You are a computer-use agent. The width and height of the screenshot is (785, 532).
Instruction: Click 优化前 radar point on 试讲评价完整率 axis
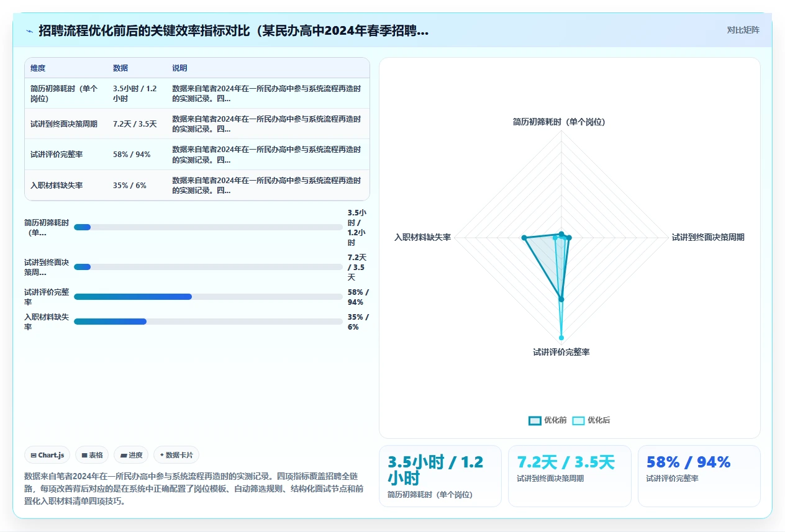pyautogui.click(x=561, y=299)
